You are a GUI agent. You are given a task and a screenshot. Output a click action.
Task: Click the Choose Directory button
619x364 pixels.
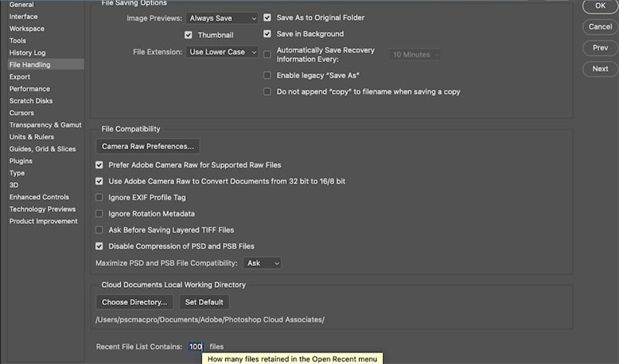(135, 302)
